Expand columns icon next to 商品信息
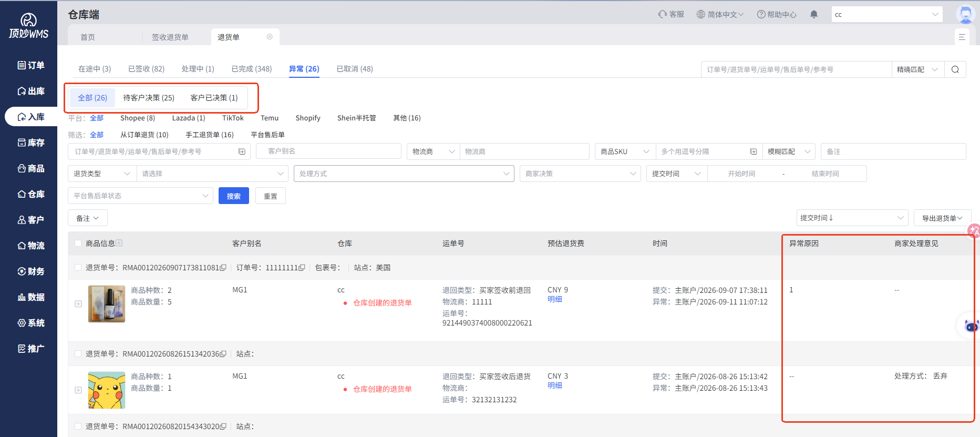 tap(119, 243)
